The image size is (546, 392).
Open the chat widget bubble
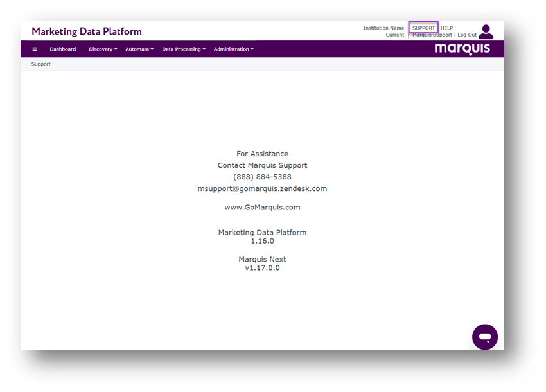click(x=485, y=337)
